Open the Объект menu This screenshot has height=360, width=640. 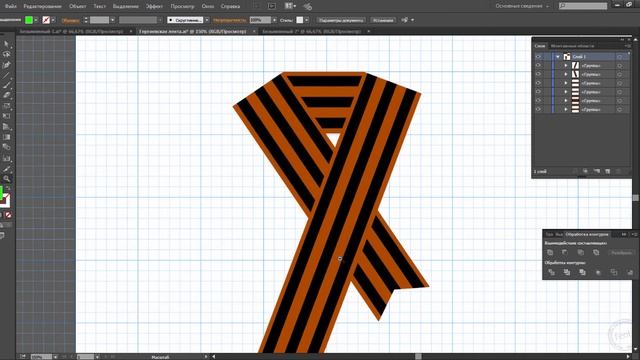(x=78, y=6)
